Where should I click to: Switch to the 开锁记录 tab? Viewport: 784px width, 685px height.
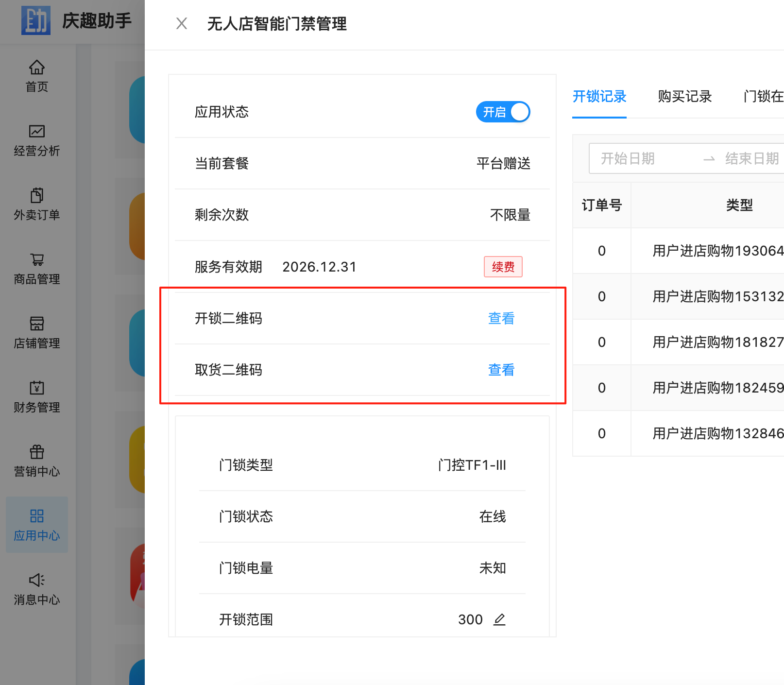599,97
